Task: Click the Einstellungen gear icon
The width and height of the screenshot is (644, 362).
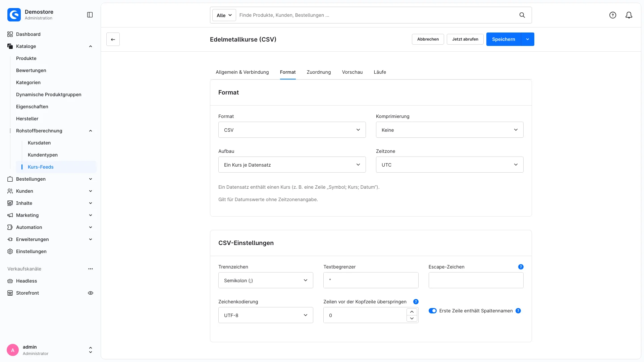Action: [x=10, y=251]
